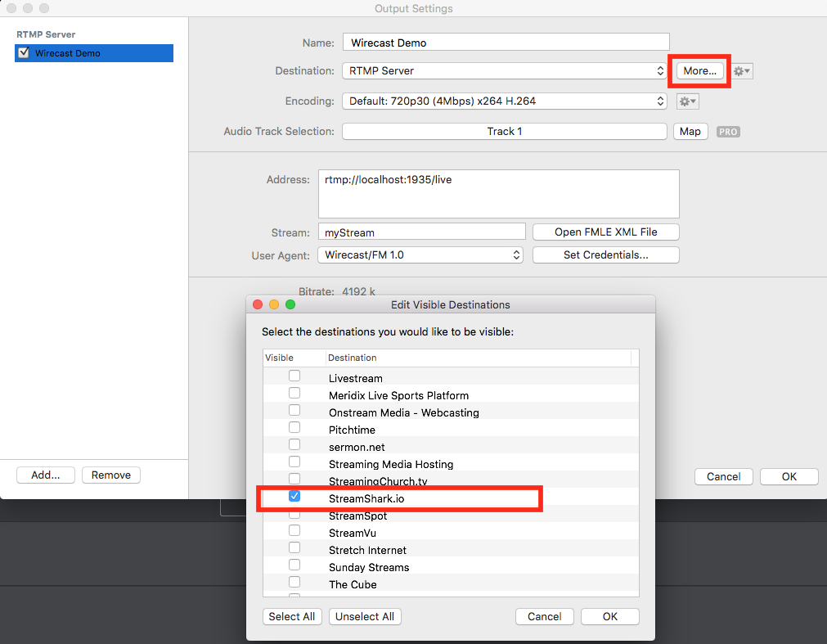This screenshot has height=644, width=827.
Task: Click Unselect All destinations button
Action: tap(365, 616)
